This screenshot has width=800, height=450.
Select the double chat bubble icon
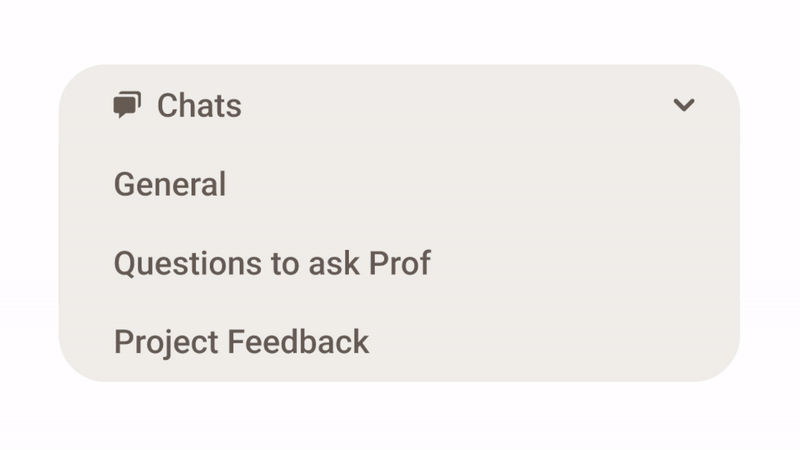pos(127,105)
